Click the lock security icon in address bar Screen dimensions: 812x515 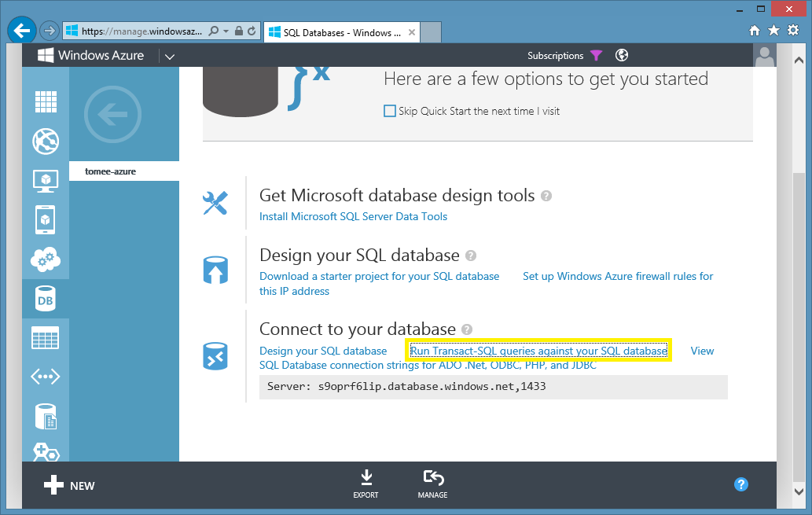(239, 31)
